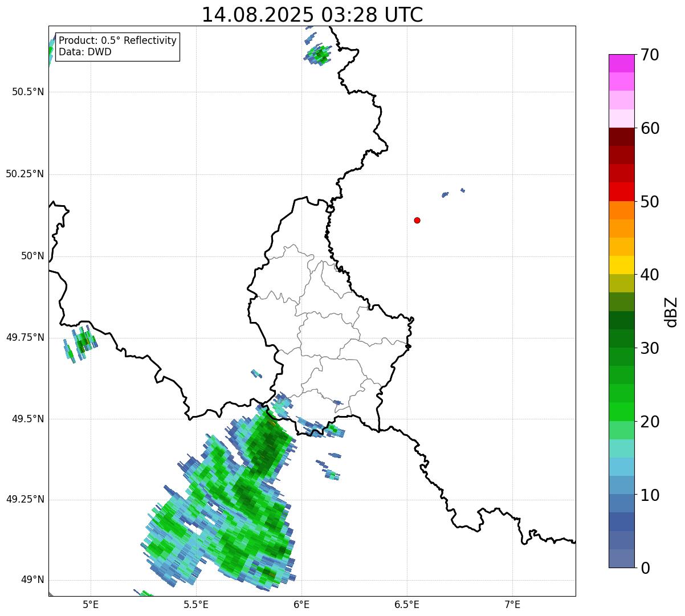Screen dimensions: 685x616
Task: Click the radar echo cell near 49.75°N 5°E
Action: [81, 344]
